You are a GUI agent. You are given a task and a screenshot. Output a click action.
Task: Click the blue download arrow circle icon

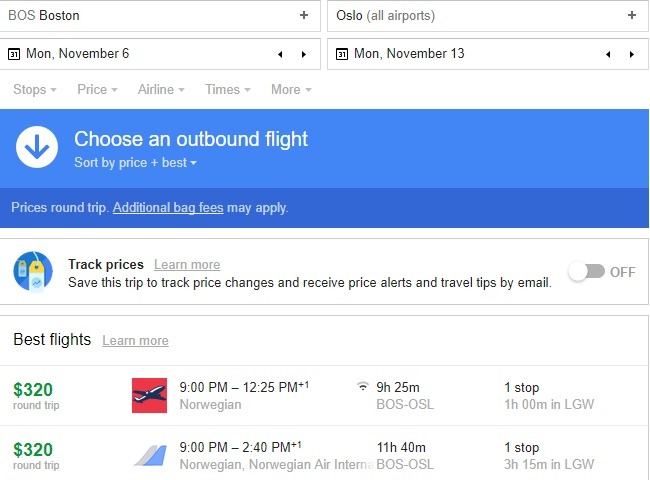(x=37, y=148)
